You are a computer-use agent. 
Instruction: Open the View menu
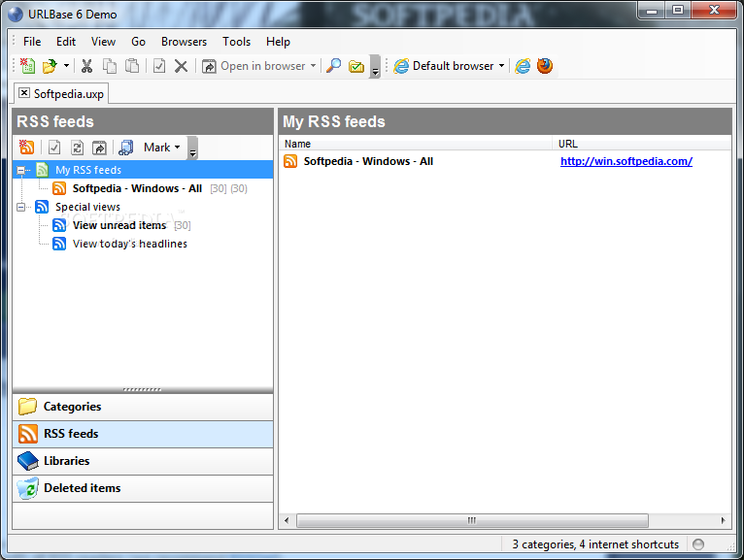pos(103,42)
